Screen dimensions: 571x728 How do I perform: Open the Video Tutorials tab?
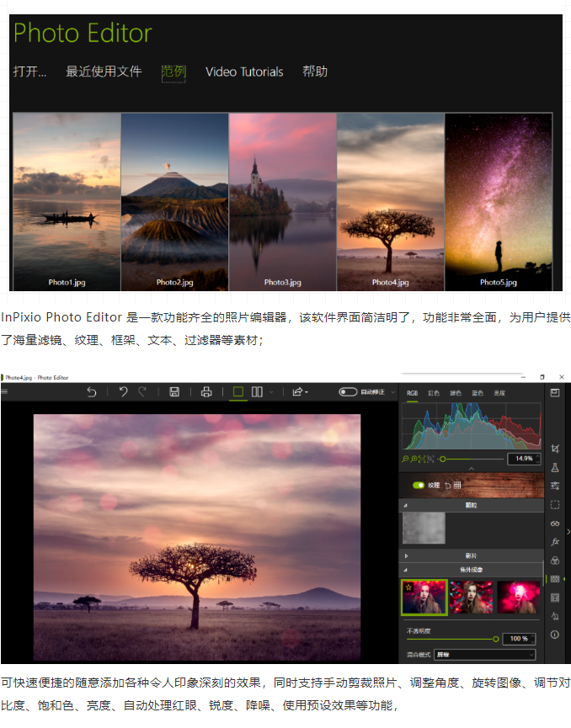[244, 72]
